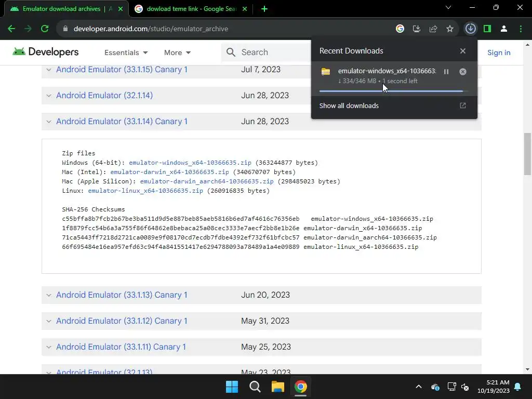Open Chrome side panel
The image size is (532, 399).
click(x=487, y=29)
